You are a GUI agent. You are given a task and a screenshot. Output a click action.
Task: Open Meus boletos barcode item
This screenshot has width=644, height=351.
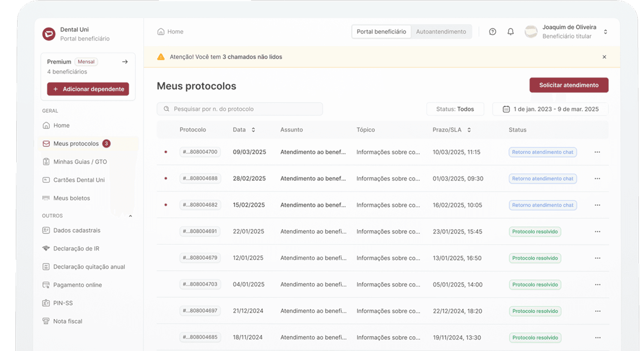[x=71, y=198]
